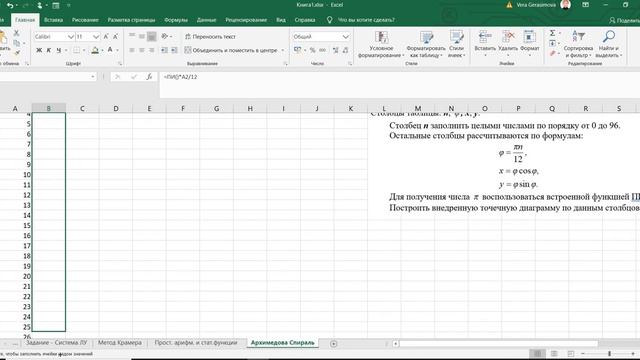Screen dimensions: 640x360
Task: Toggle underline (Ч) formatting
Action: coord(59,50)
